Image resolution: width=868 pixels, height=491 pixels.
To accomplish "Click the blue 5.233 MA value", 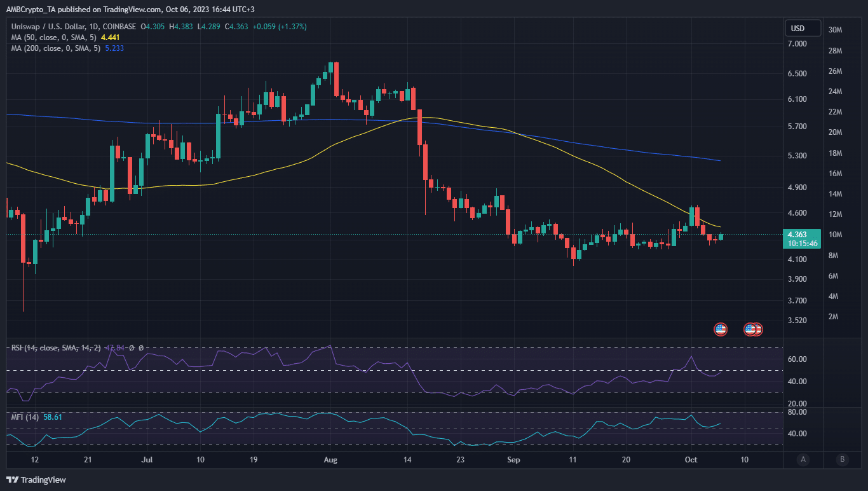I will tap(114, 48).
